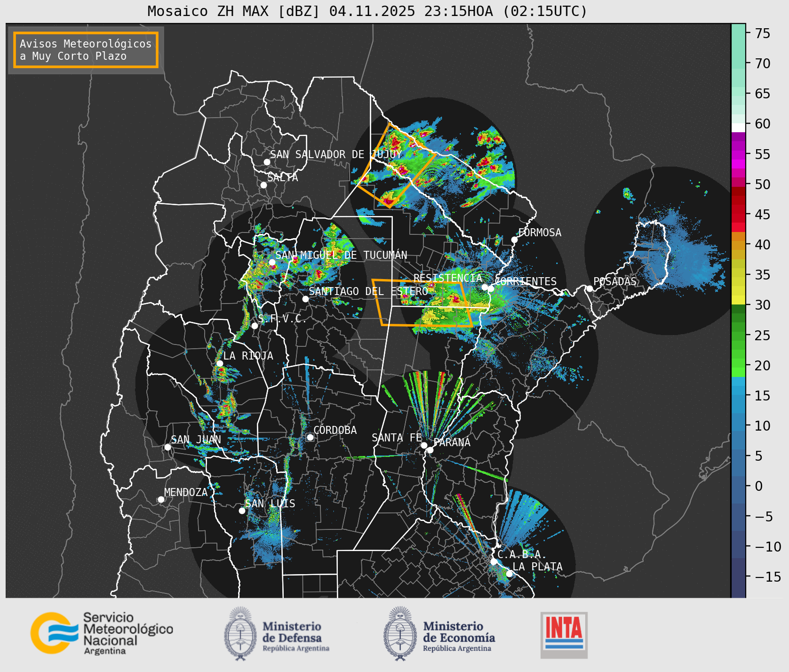Viewport: 789px width, 672px height.
Task: Click the orange warning polygon near Resistencia
Action: point(422,303)
